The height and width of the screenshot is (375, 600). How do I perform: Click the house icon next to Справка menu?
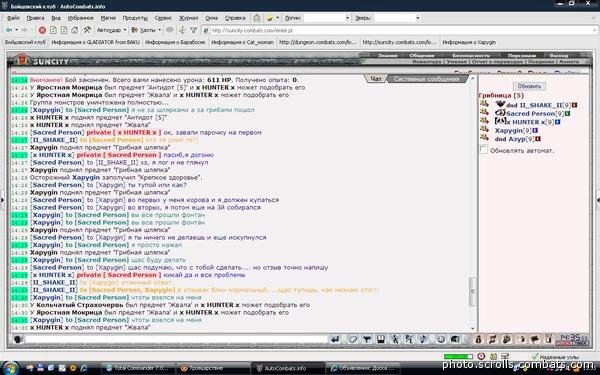[x=257, y=18]
